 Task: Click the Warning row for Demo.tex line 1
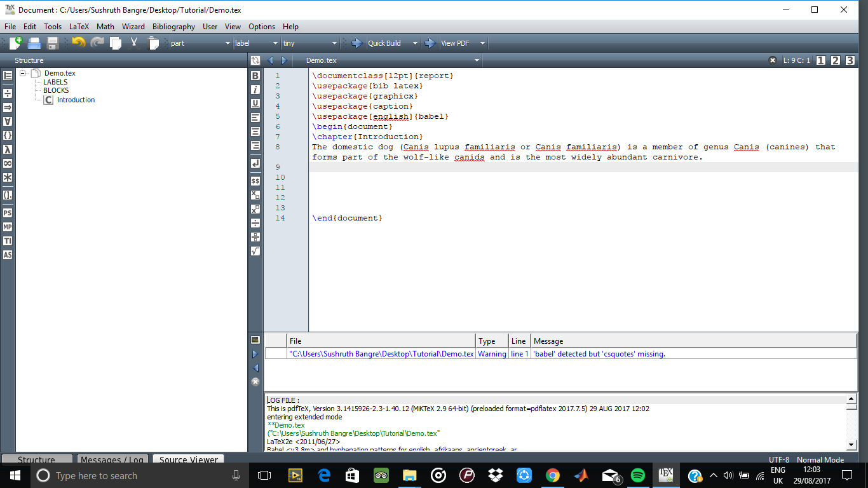(561, 354)
